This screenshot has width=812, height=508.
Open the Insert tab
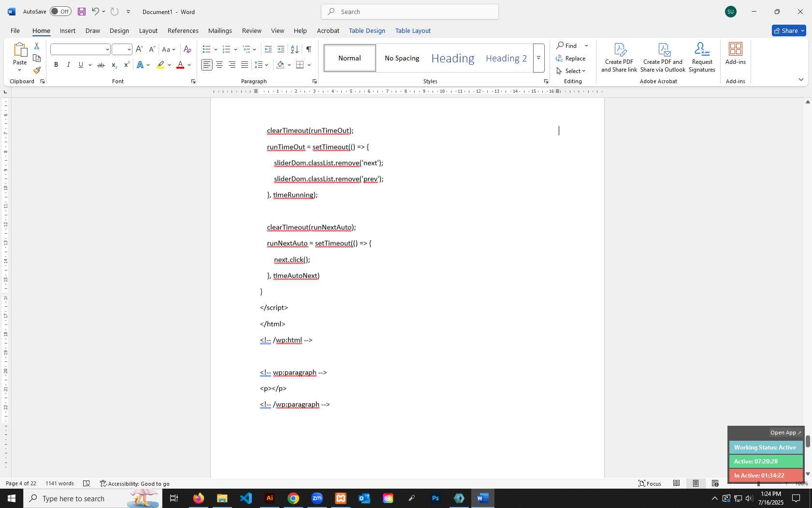click(x=68, y=30)
